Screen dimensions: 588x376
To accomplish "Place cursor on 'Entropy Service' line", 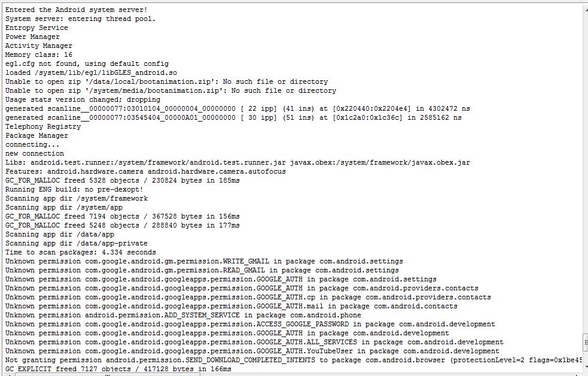I will tap(36, 28).
